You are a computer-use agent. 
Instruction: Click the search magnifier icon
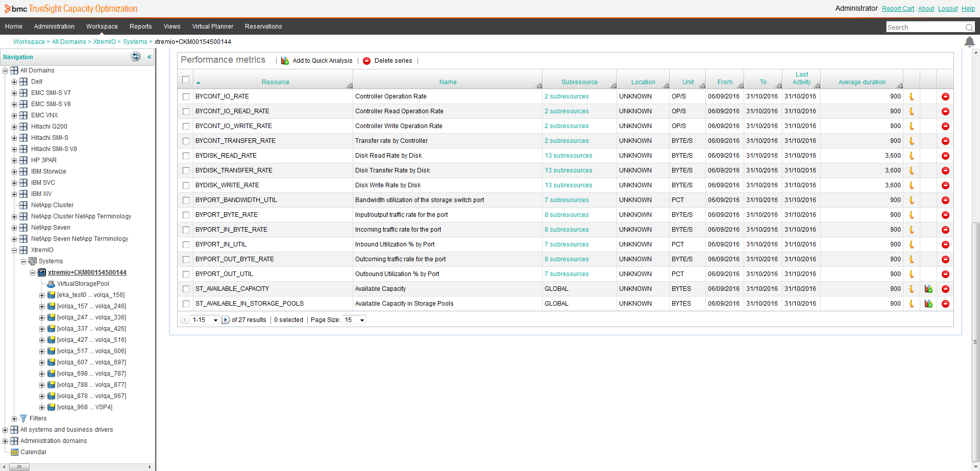[969, 28]
